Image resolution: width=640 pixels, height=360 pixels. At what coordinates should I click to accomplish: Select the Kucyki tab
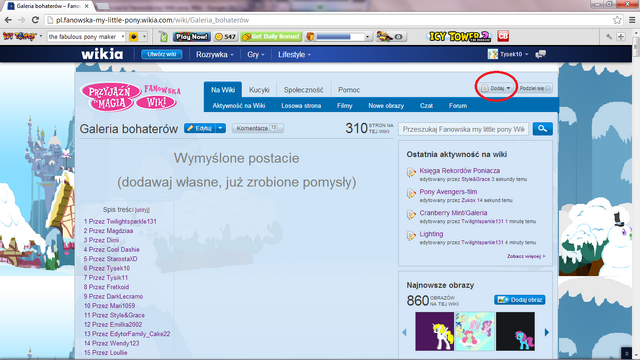click(259, 89)
